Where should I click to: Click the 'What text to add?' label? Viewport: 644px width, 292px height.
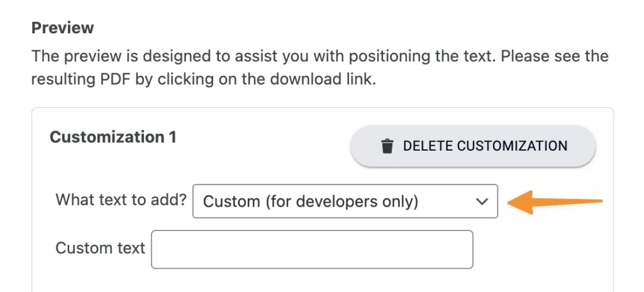[x=121, y=200]
